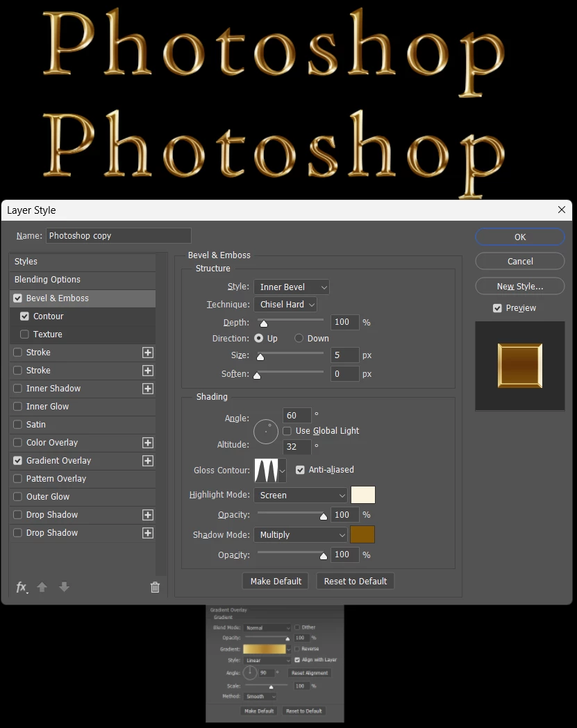577x728 pixels.
Task: Click the gold square style preview thumbnail
Action: tap(520, 366)
